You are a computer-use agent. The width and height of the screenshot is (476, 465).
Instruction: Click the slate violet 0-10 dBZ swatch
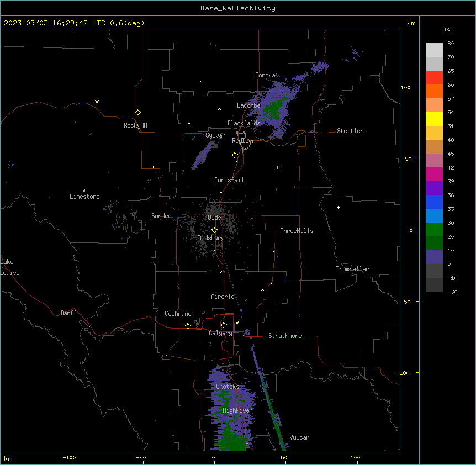(434, 257)
